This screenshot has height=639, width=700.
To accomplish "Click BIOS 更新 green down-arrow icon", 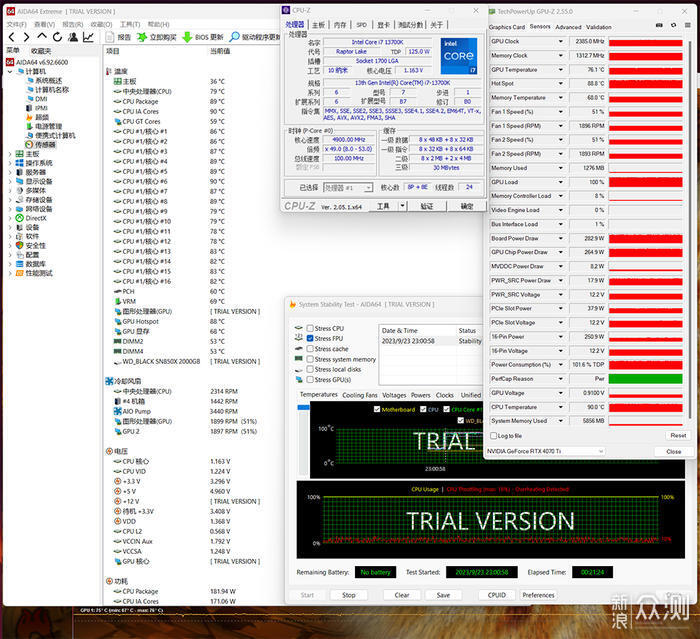I will [188, 37].
